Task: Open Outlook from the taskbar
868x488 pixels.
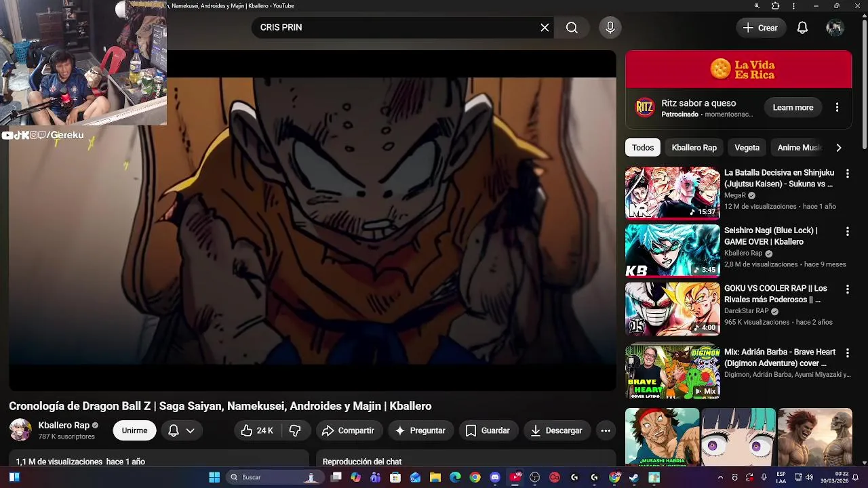Action: [415, 477]
